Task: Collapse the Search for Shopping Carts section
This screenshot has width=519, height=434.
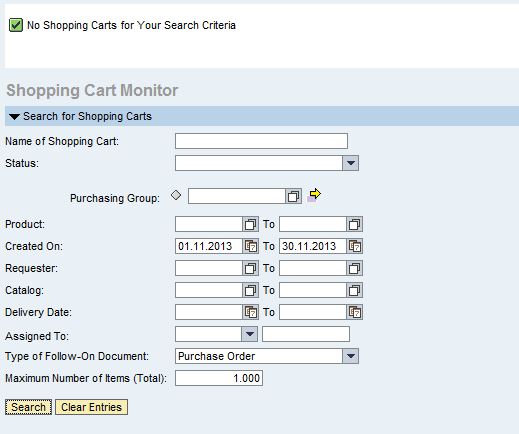Action: pyautogui.click(x=14, y=117)
